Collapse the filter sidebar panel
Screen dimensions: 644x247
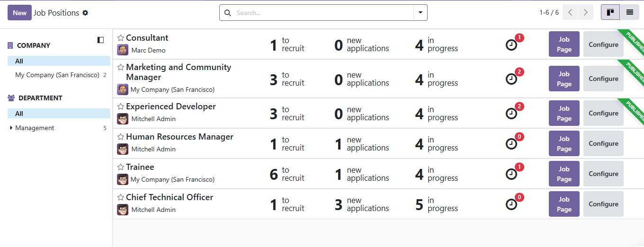pyautogui.click(x=100, y=40)
